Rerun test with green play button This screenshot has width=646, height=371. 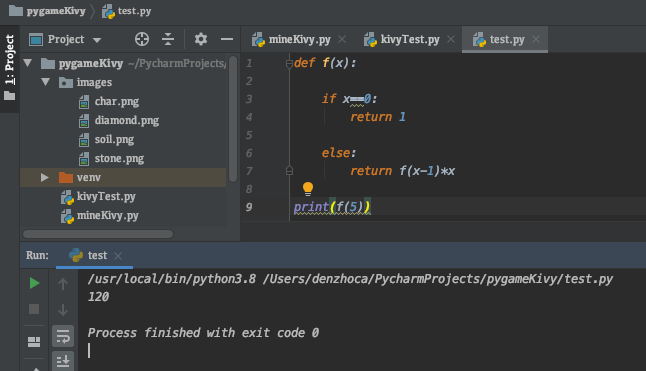34,283
